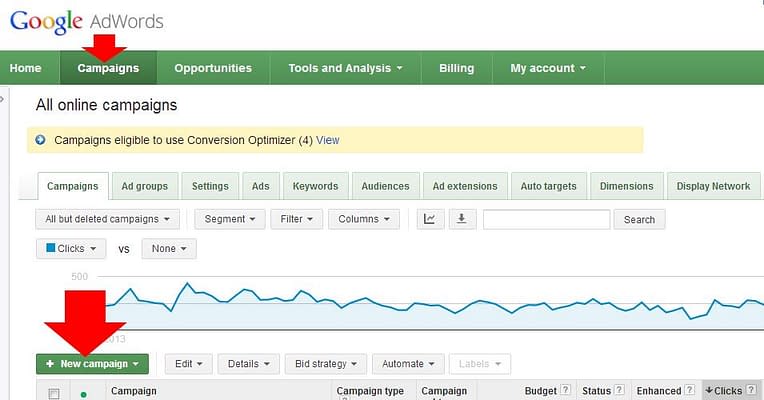This screenshot has height=400, width=764.
Task: Click the All online campaigns heading
Action: [x=106, y=105]
